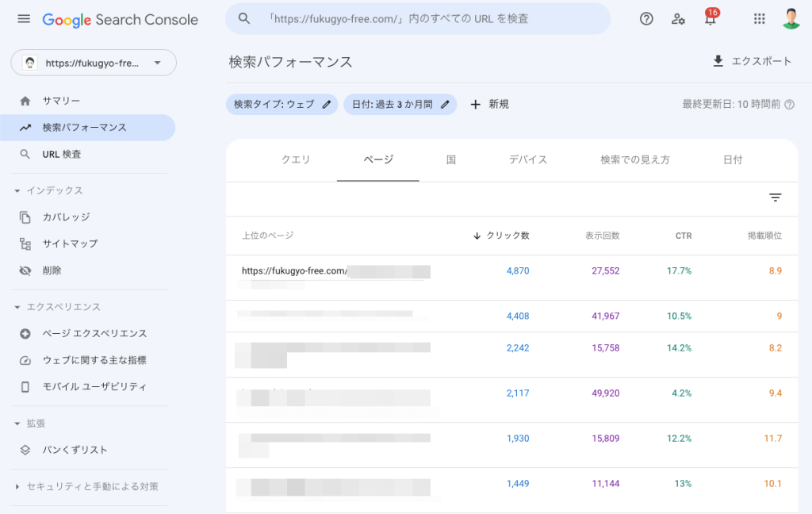Click 新規 to add a filter

489,105
